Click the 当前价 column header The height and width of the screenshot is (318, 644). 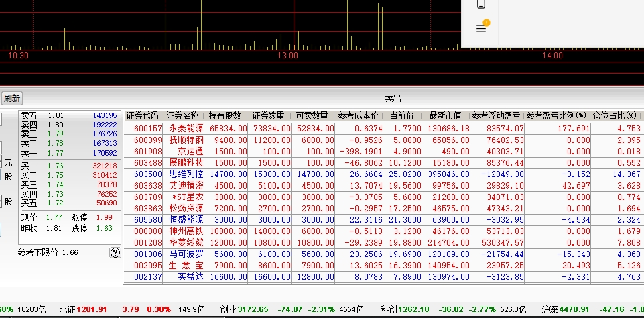click(x=401, y=115)
